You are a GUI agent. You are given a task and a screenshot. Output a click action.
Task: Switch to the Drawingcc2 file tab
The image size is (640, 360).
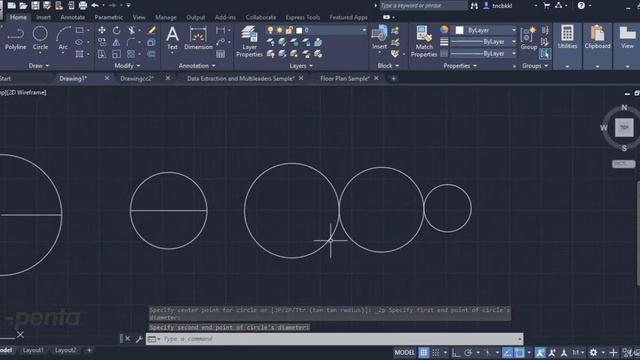[x=137, y=78]
